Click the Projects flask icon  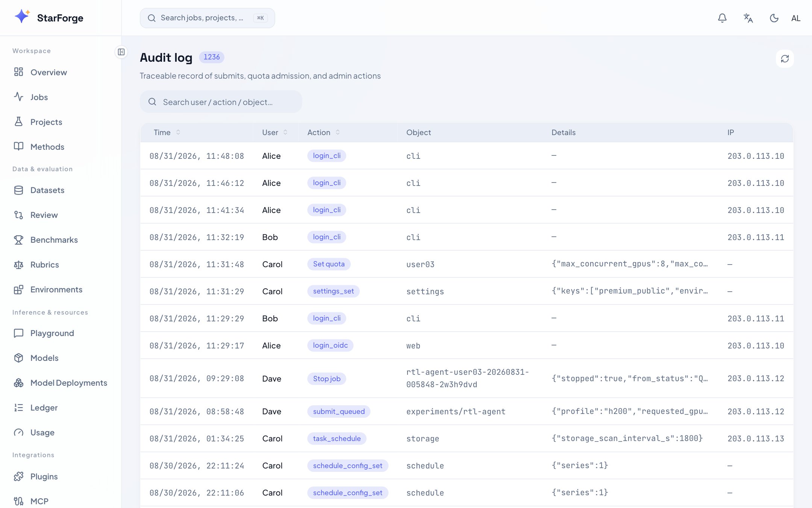[x=18, y=122]
